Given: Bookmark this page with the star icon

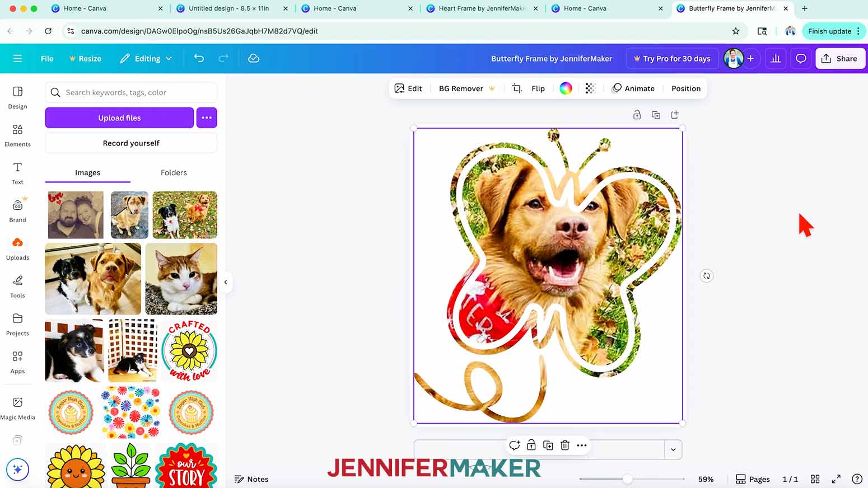Looking at the screenshot, I should (x=736, y=31).
